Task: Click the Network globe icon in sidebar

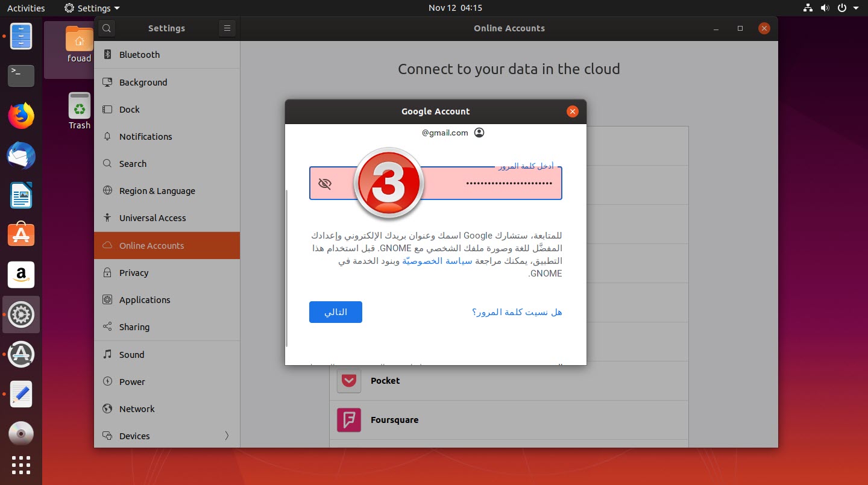Action: coord(107,409)
